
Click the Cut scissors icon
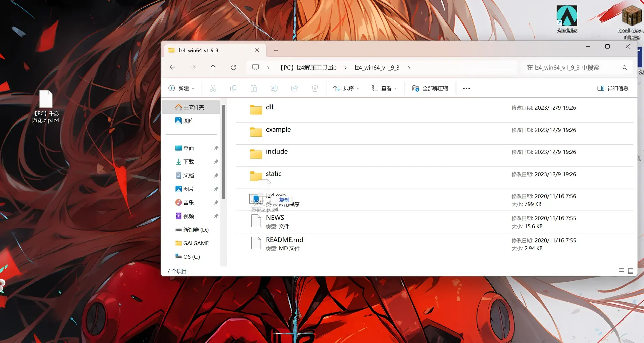(x=213, y=88)
